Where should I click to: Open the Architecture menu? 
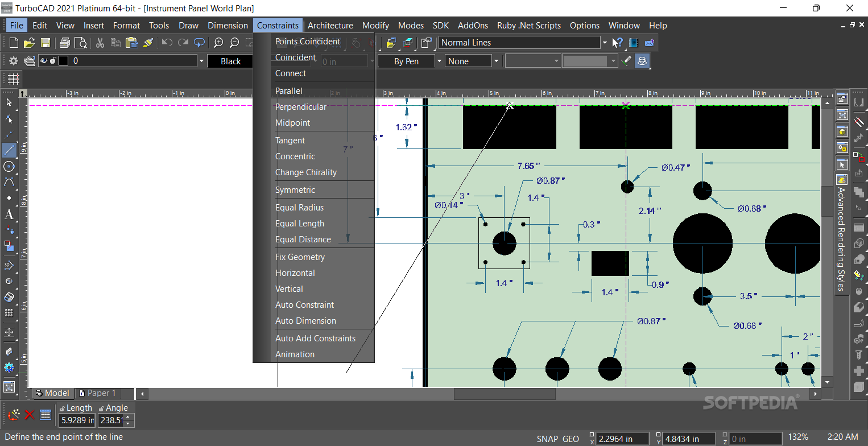click(330, 25)
